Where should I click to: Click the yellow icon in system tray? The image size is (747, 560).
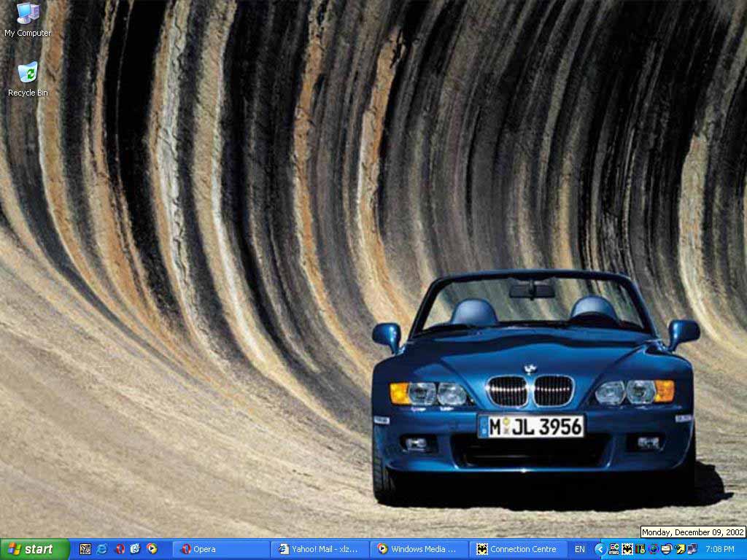coord(681,549)
